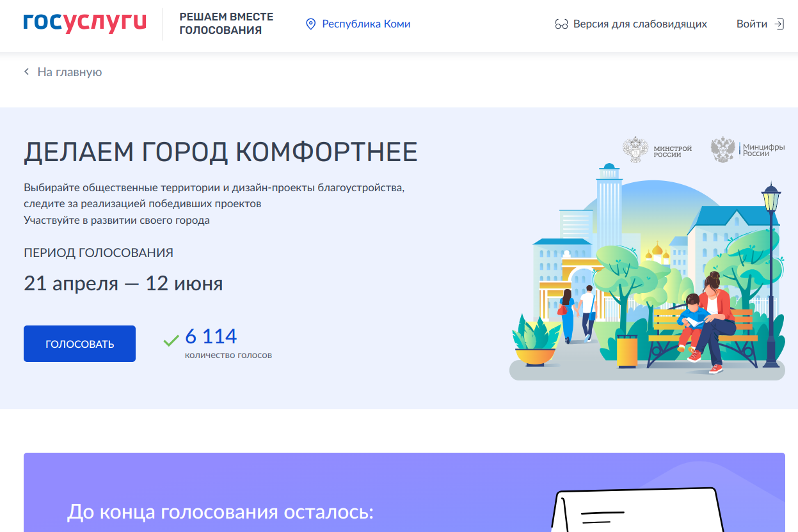Open the Республика Коми region selector
The image size is (798, 532).
[366, 24]
